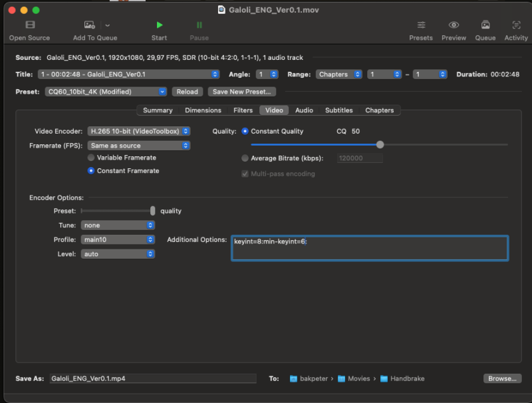Click the Constant Quality slider handle

click(380, 144)
